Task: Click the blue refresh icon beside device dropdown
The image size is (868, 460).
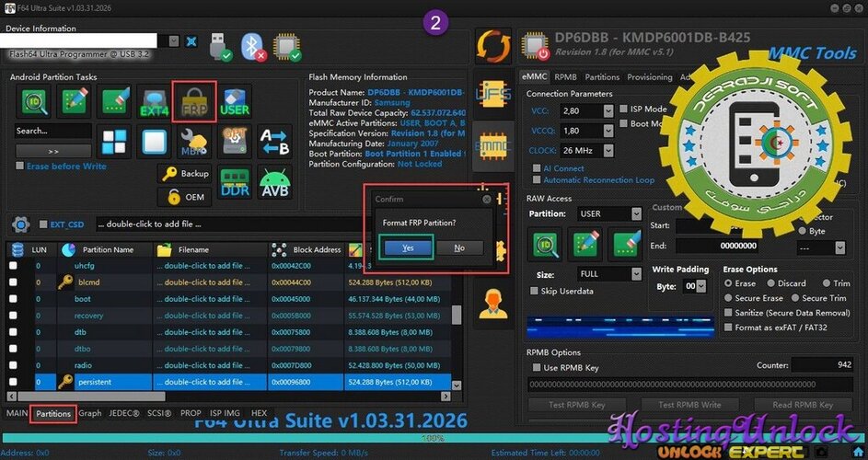Action: (191, 41)
